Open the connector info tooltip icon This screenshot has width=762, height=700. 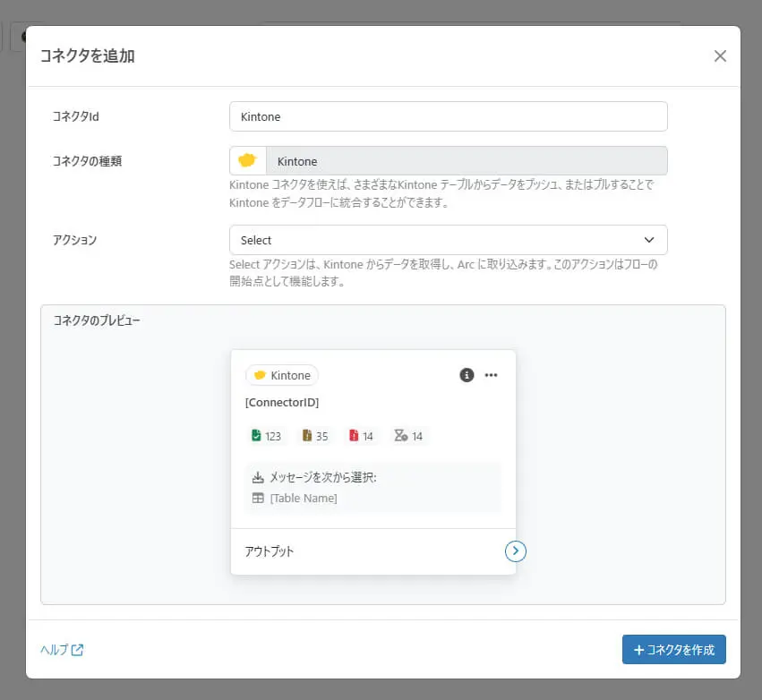[x=466, y=375]
